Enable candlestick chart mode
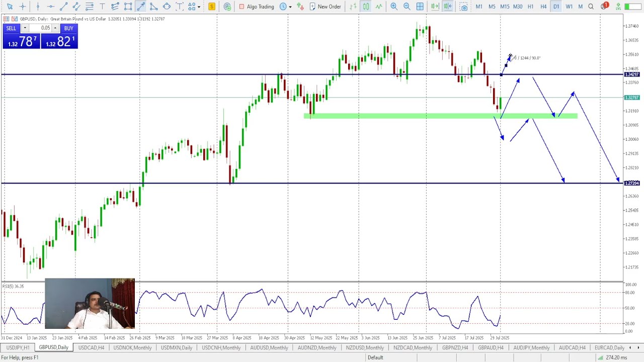 [366, 7]
